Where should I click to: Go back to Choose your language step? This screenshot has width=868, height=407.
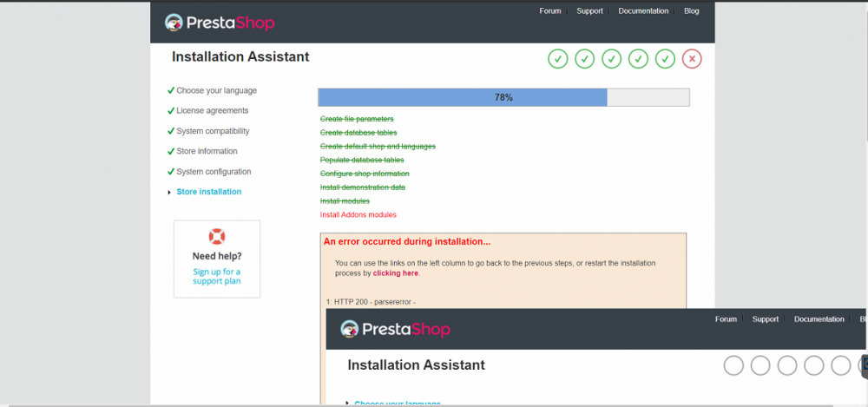pos(216,90)
